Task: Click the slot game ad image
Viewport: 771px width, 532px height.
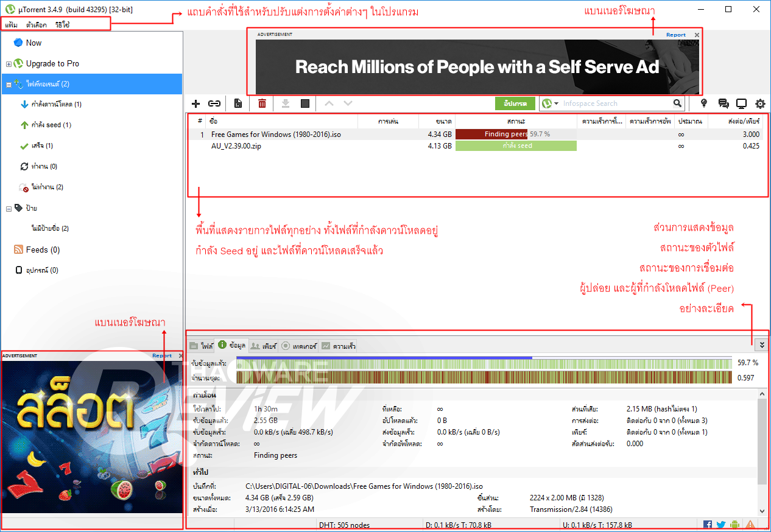Action: (x=92, y=437)
